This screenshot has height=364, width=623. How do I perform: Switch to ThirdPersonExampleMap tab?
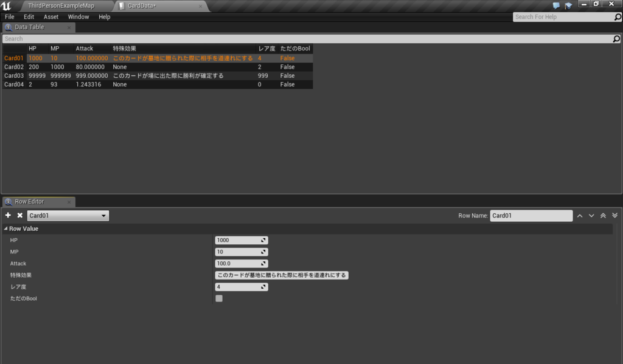[x=61, y=6]
